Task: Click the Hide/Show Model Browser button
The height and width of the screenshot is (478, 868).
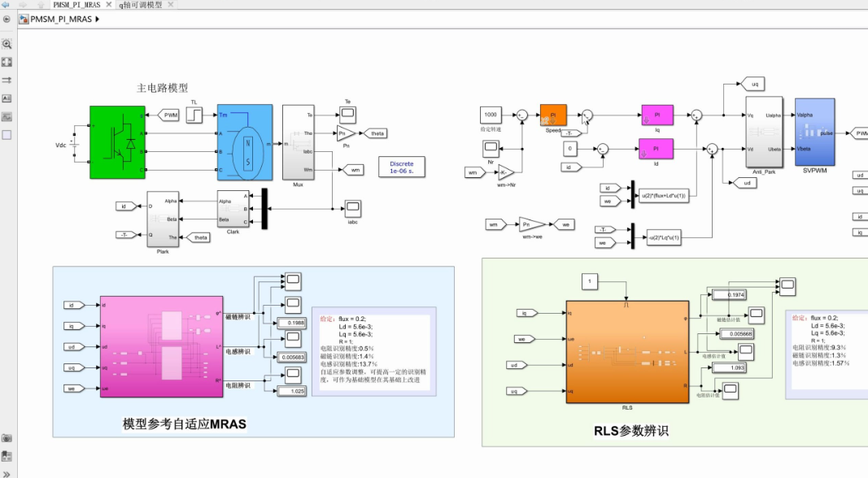Action: (7, 19)
